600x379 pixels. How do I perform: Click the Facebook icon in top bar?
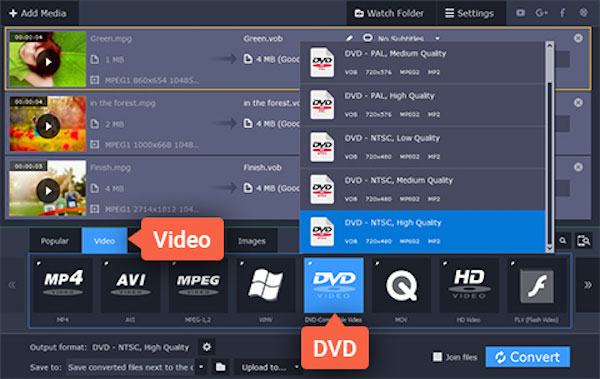(562, 13)
